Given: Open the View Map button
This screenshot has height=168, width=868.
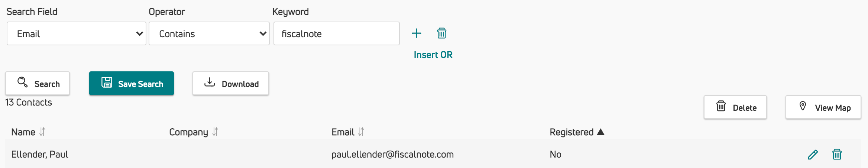Looking at the screenshot, I should [823, 107].
